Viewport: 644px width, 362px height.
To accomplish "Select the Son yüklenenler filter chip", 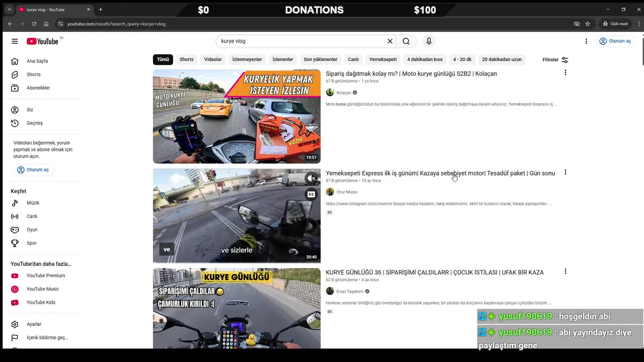I will pos(320,59).
